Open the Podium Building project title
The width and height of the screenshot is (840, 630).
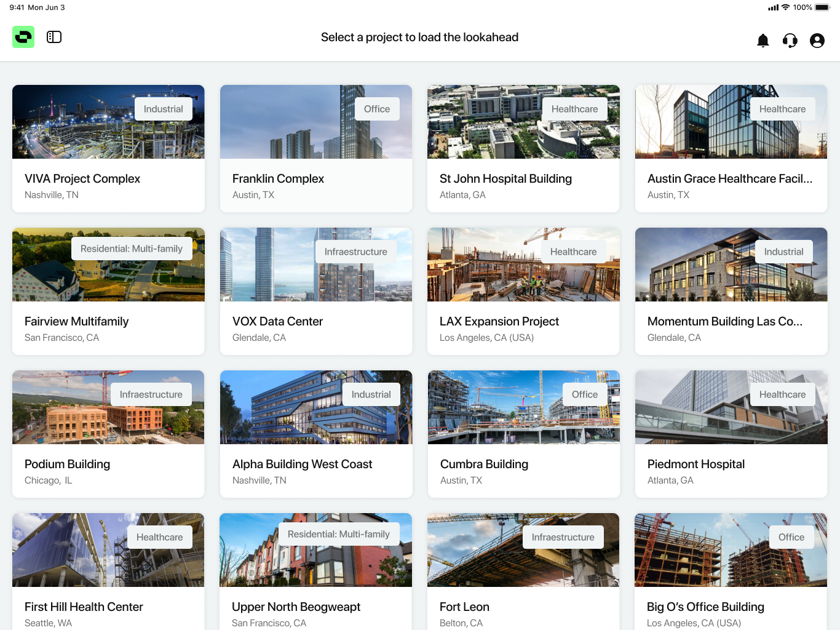(67, 464)
